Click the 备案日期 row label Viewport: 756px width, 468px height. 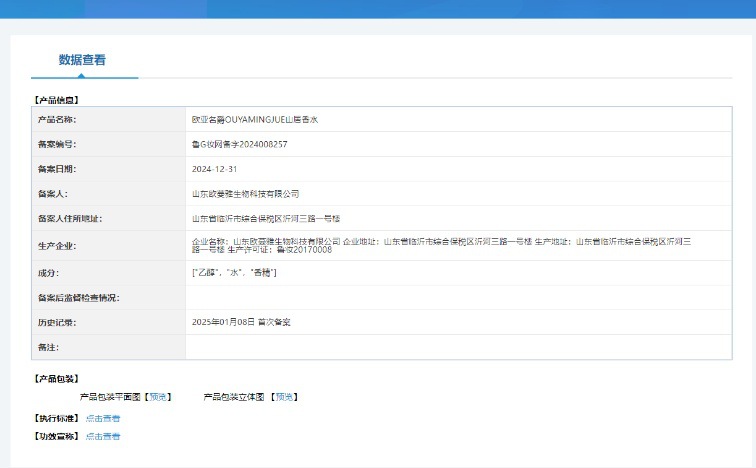(57, 169)
